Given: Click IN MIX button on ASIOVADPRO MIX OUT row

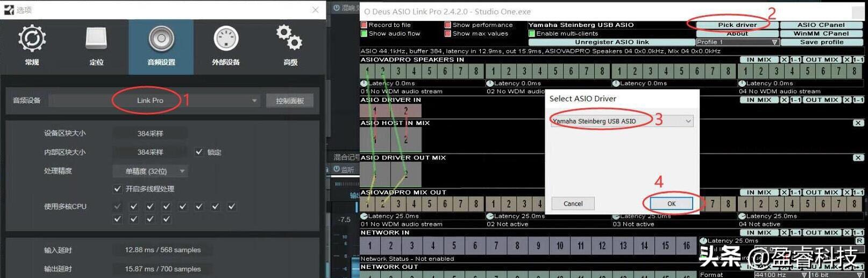Looking at the screenshot, I should (x=759, y=192).
